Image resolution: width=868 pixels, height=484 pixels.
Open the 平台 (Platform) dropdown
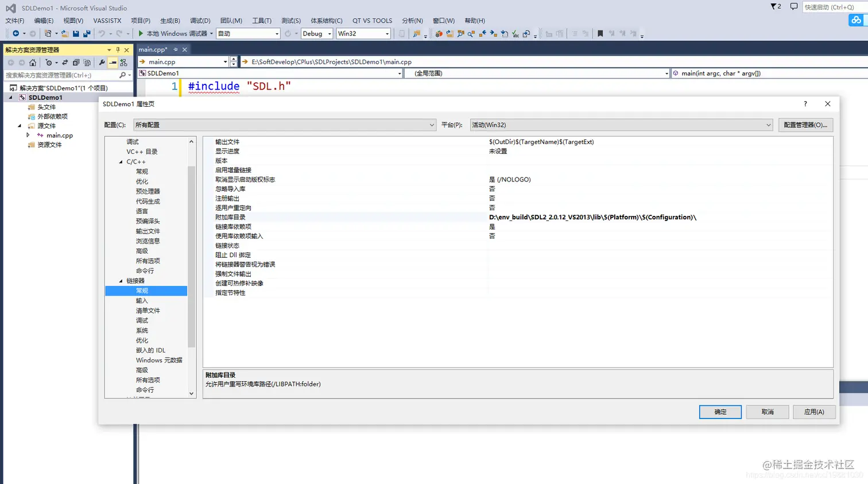621,125
